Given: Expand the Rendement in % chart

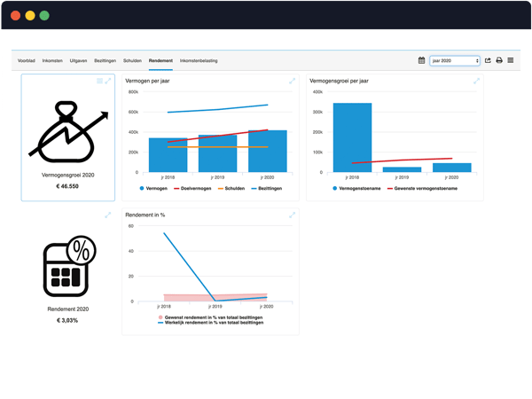Looking at the screenshot, I should (x=292, y=215).
